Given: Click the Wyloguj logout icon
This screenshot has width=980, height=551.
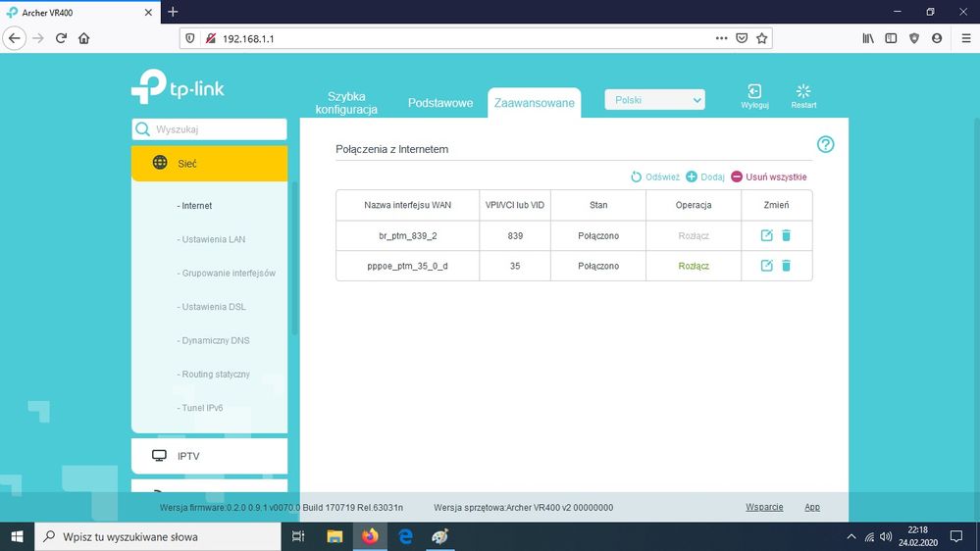Looking at the screenshot, I should (754, 96).
